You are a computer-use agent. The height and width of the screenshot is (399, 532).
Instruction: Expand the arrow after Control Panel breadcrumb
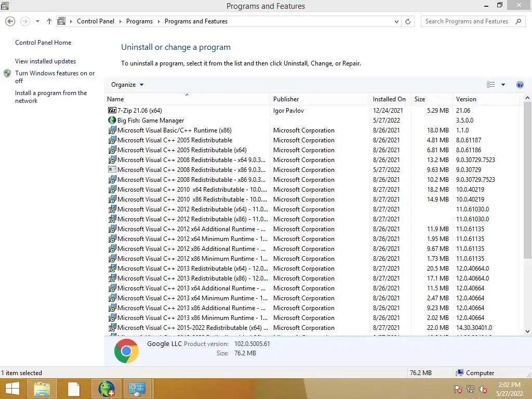(x=120, y=21)
